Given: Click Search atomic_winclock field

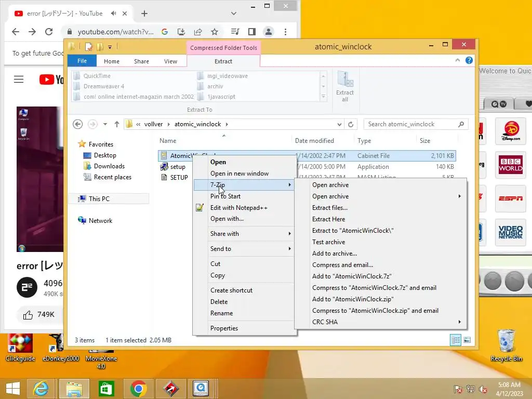Looking at the screenshot, I should coord(416,124).
